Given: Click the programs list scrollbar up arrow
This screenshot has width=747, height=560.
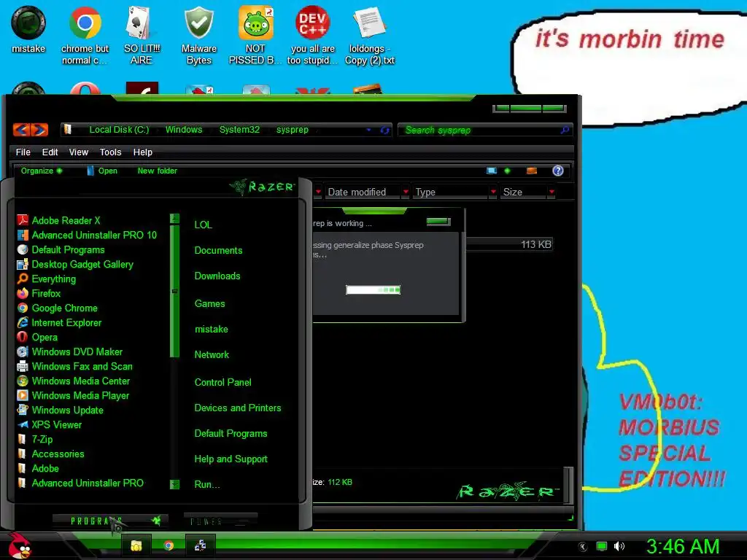Looking at the screenshot, I should coord(174,219).
